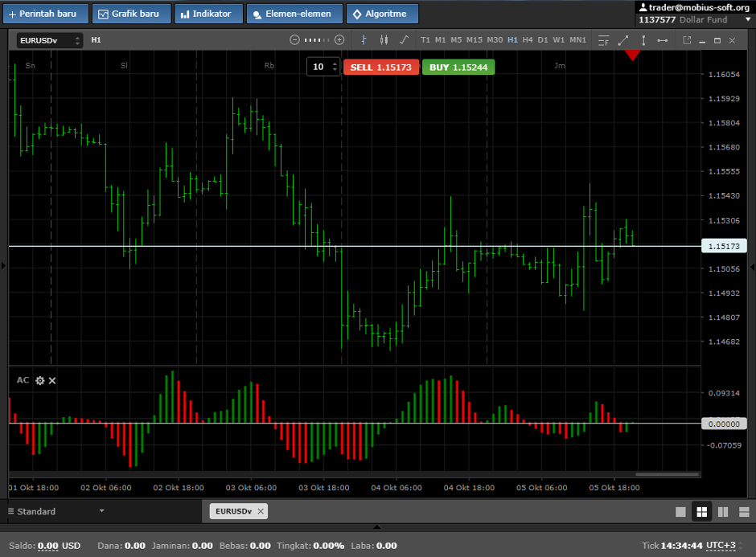The height and width of the screenshot is (557, 756).
Task: Open Elemen-elemen drawing tools
Action: (x=294, y=14)
